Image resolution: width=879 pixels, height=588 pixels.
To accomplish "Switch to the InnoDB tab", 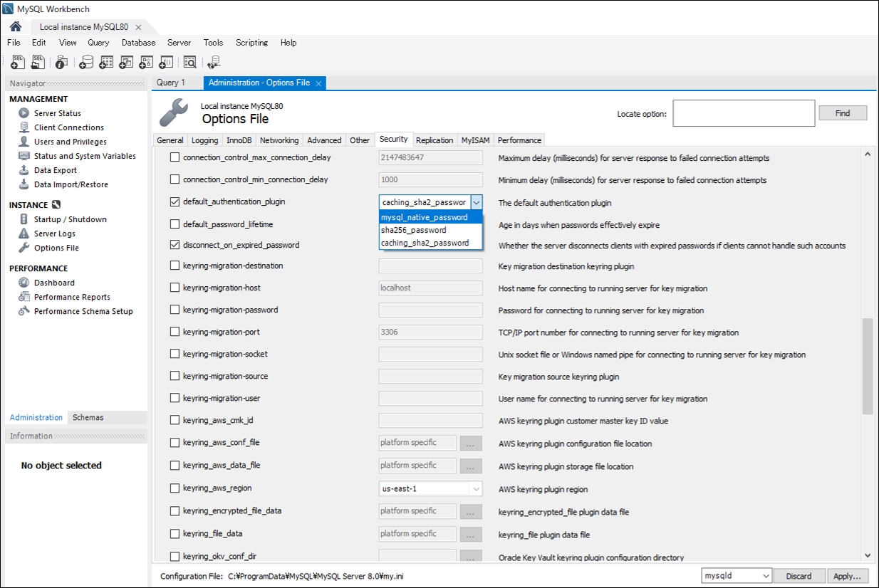I will (x=239, y=140).
